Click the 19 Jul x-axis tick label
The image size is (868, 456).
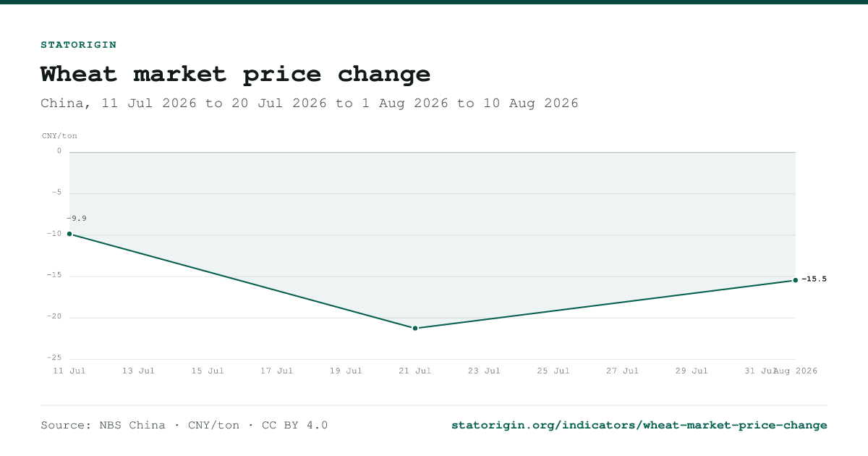click(x=346, y=371)
